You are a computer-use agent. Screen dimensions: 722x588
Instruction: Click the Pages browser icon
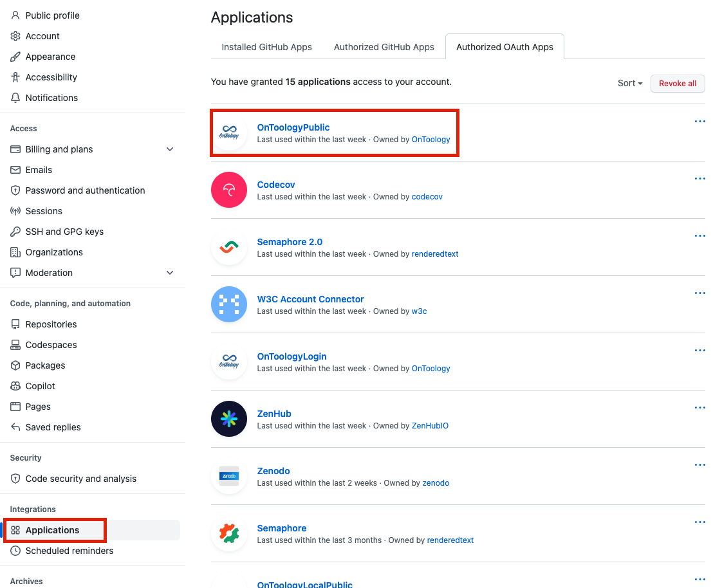point(15,407)
